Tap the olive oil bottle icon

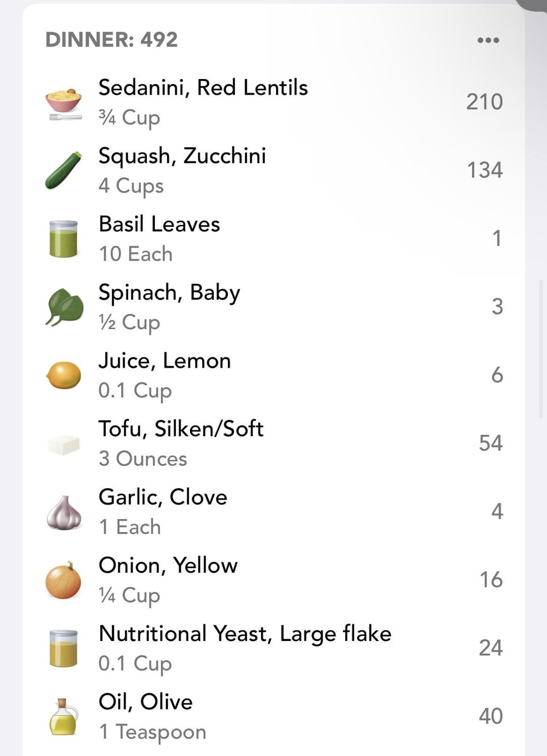pyautogui.click(x=64, y=717)
